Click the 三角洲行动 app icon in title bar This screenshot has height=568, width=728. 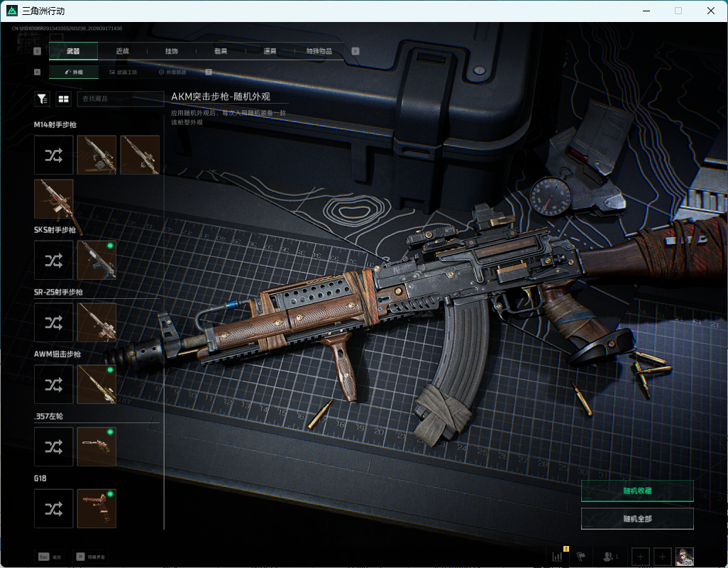11,11
